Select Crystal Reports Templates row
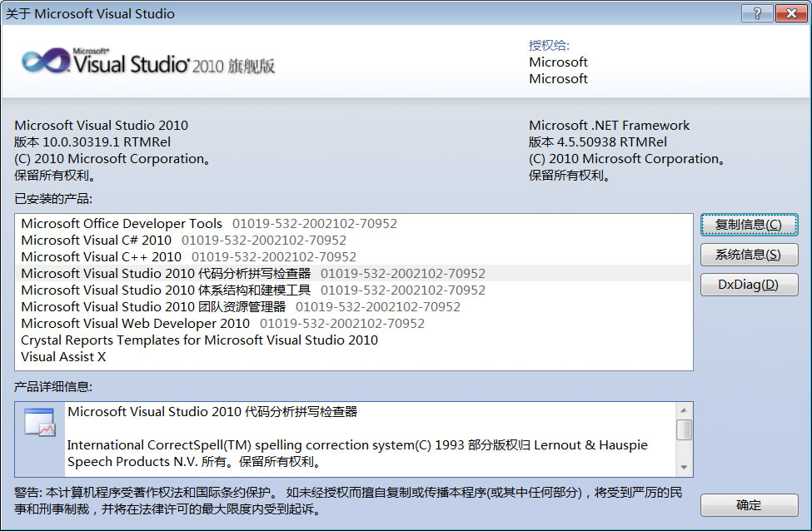This screenshot has height=531, width=812. coord(354,340)
